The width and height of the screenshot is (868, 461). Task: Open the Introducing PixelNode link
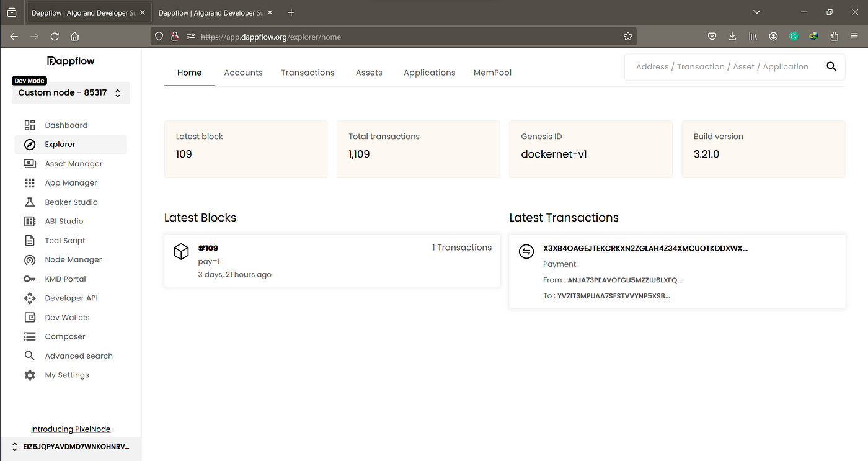click(x=71, y=429)
